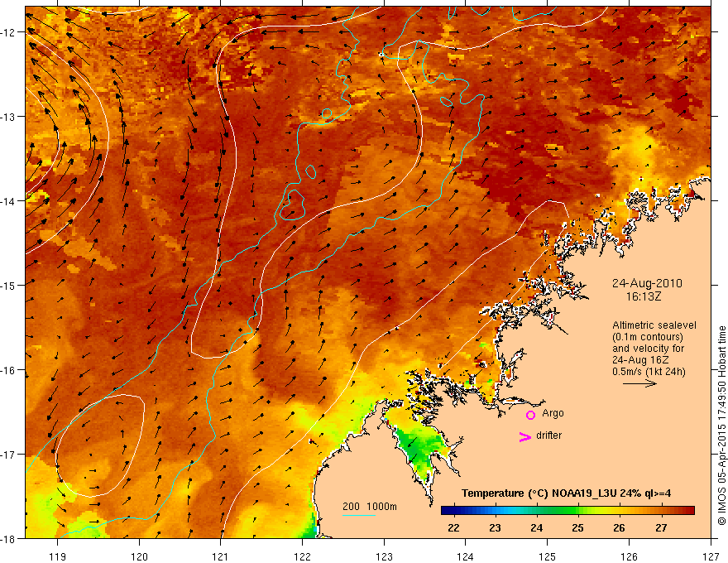This screenshot has width=728, height=563.
Task: Click the '24-Aug 16Z' caption line
Action: pyautogui.click(x=639, y=360)
